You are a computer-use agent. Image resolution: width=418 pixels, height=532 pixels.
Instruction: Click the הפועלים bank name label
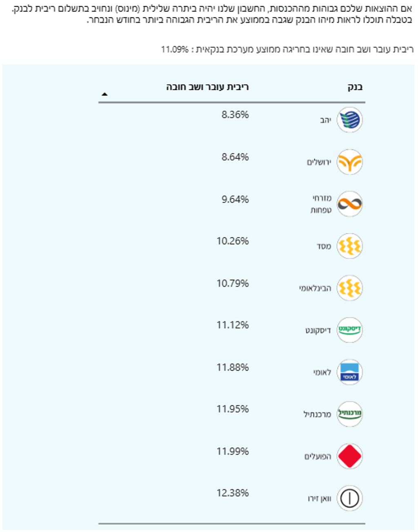pyautogui.click(x=318, y=456)
